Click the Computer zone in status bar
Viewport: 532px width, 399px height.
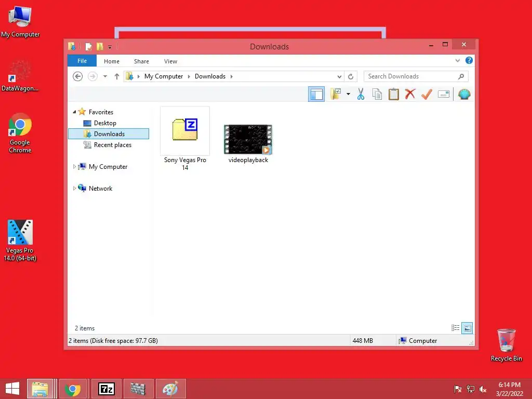tap(418, 341)
